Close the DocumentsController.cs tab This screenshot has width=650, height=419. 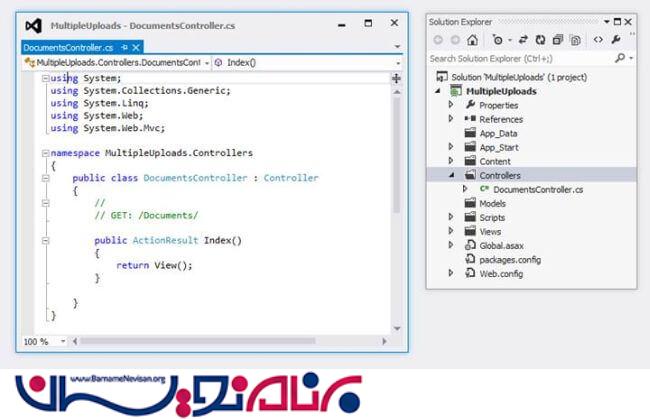(137, 47)
